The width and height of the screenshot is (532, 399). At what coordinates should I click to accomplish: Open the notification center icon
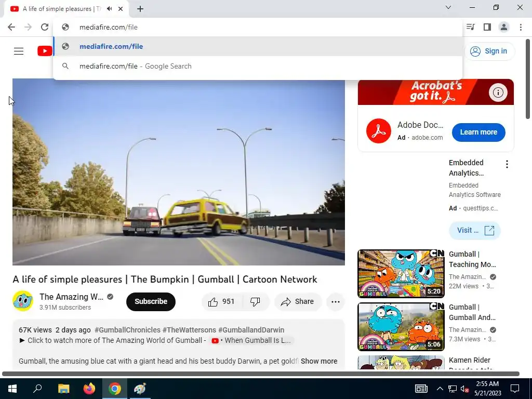[515, 389]
